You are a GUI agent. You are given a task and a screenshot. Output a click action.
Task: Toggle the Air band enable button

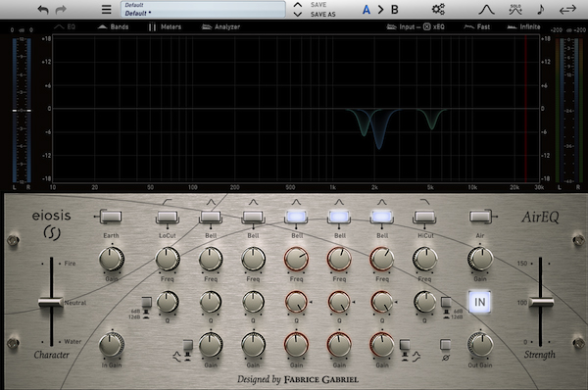click(x=480, y=217)
